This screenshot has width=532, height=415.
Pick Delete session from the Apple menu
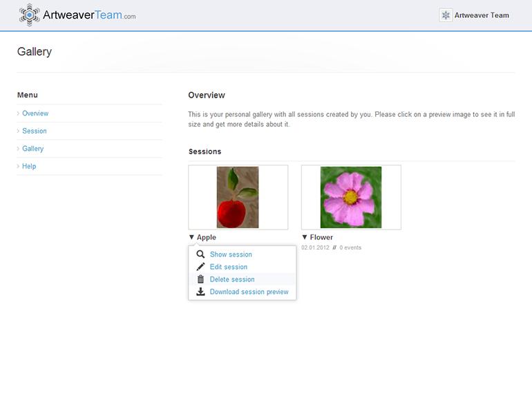pos(232,279)
